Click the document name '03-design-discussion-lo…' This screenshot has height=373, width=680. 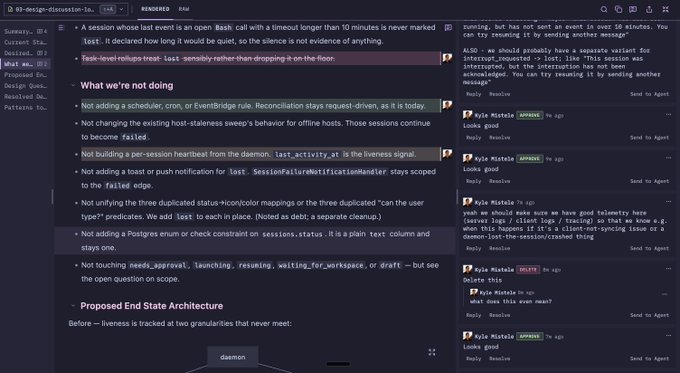(55, 9)
